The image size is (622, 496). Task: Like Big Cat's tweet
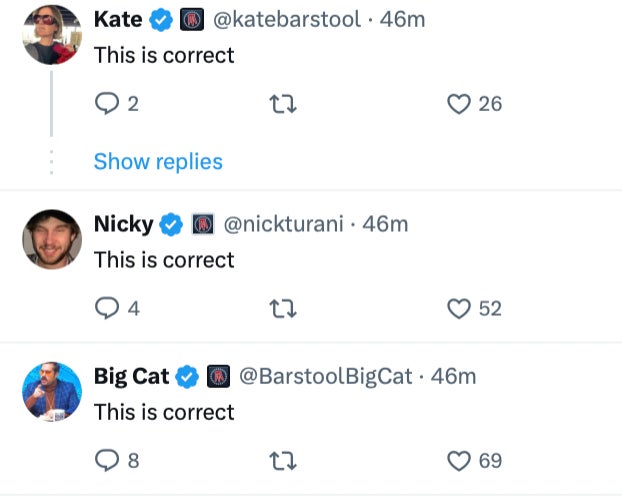pos(459,460)
